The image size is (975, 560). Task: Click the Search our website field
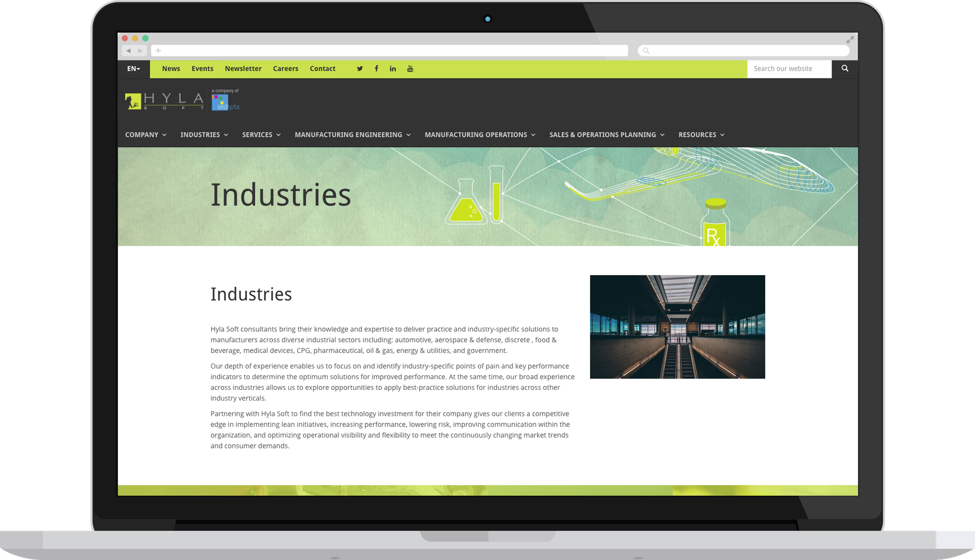click(789, 69)
